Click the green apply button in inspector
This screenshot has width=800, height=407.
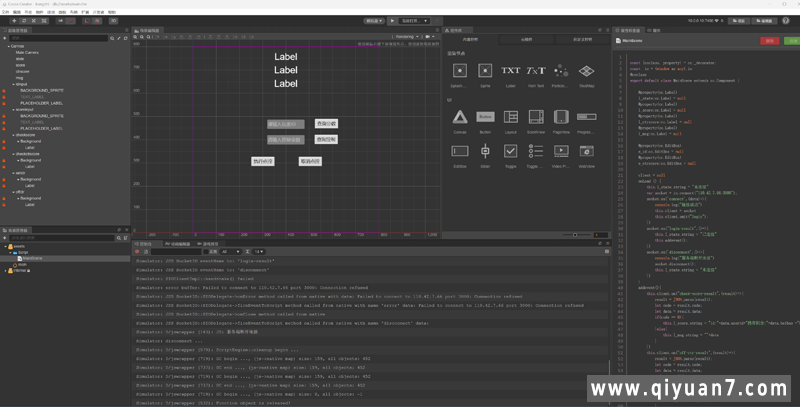[x=791, y=41]
